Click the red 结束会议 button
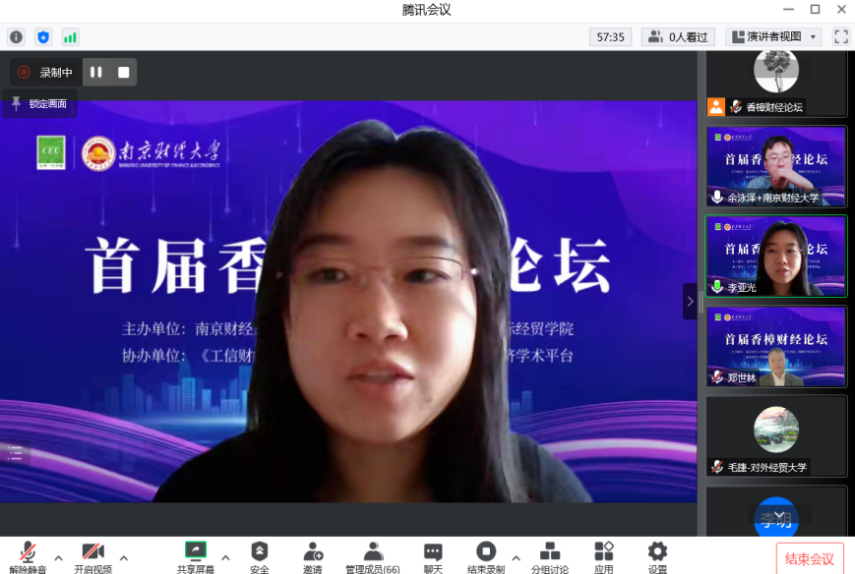 coord(809,559)
